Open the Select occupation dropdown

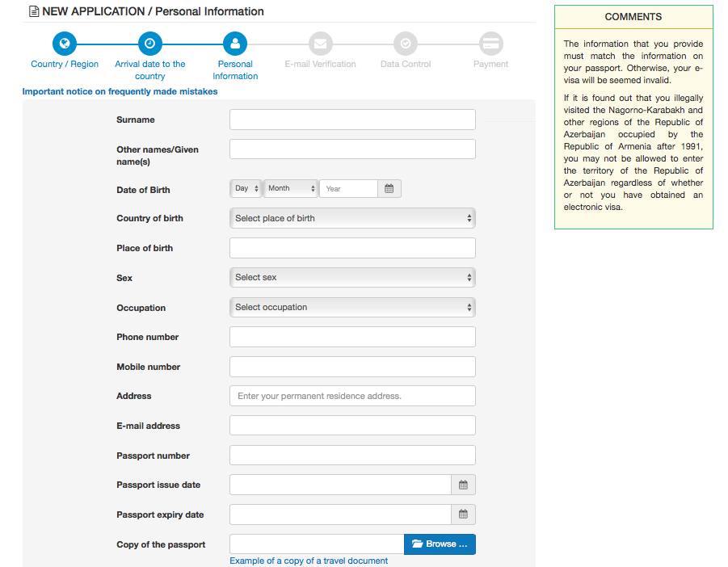352,307
